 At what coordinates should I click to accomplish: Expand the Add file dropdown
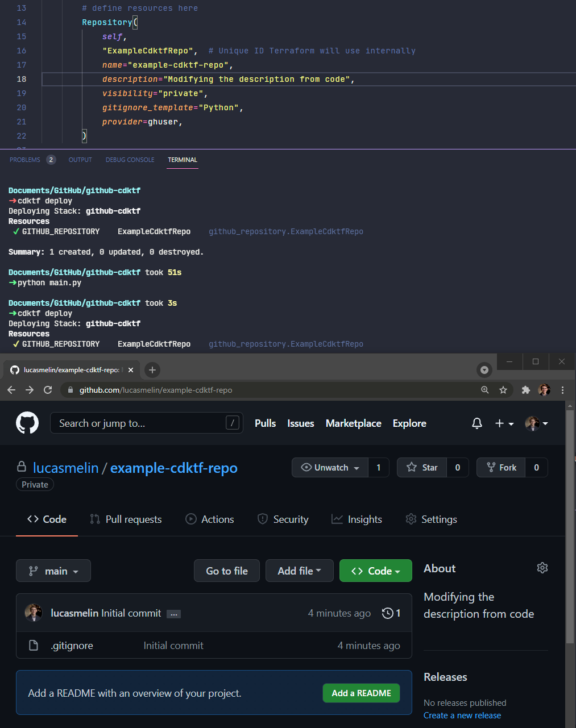[299, 571]
